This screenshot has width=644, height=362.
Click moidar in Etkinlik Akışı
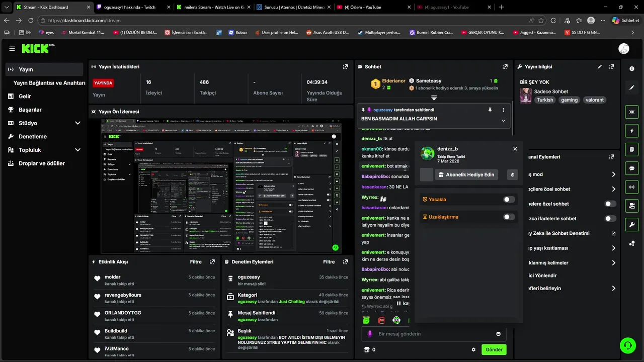coord(112,277)
